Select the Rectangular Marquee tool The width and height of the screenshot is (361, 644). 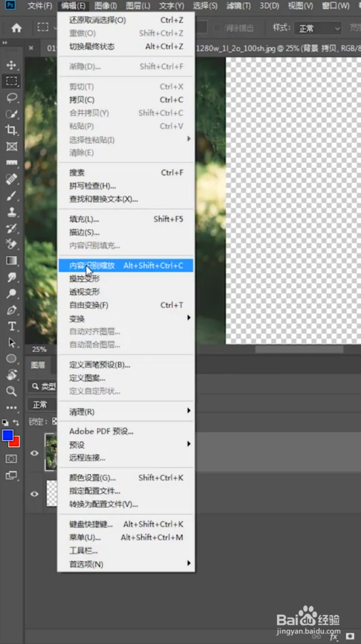(11, 81)
